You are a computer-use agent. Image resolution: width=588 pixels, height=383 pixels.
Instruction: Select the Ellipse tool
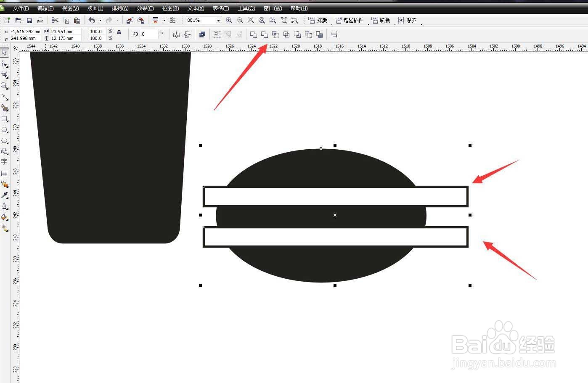4,129
